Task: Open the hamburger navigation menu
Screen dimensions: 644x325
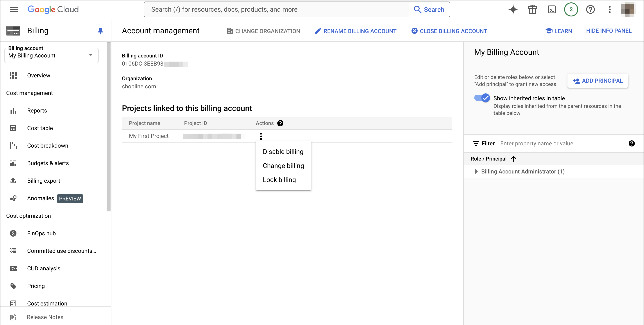Action: pos(14,9)
